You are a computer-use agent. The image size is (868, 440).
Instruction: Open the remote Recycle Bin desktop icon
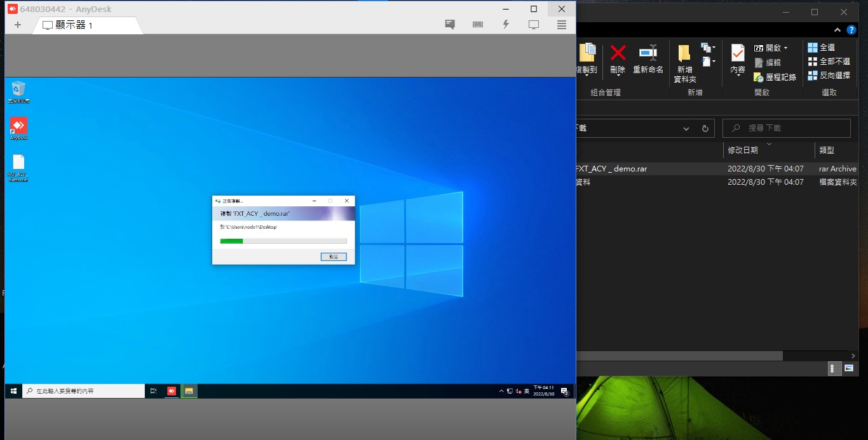[18, 92]
